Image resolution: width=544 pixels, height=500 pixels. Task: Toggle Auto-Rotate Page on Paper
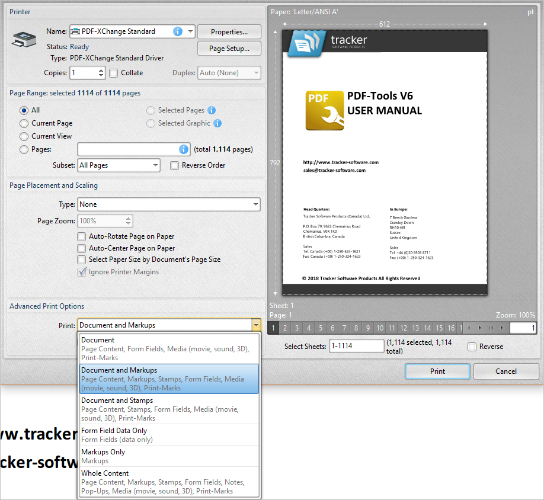pyautogui.click(x=82, y=237)
